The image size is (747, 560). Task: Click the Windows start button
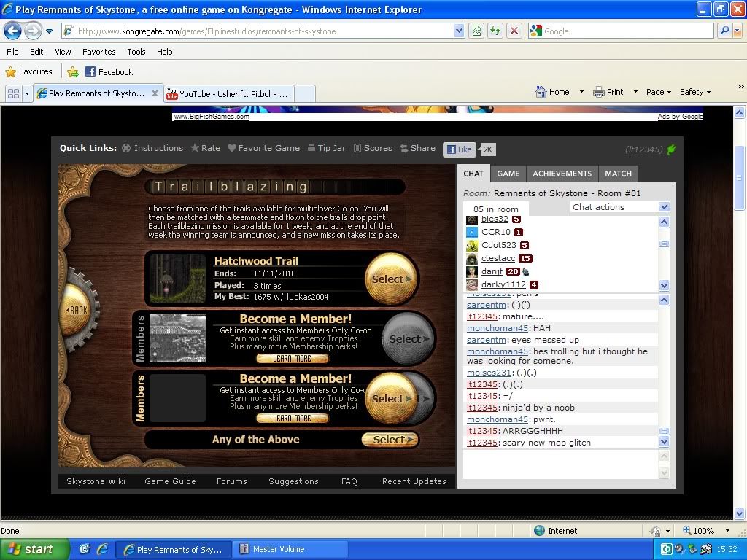tap(34, 549)
